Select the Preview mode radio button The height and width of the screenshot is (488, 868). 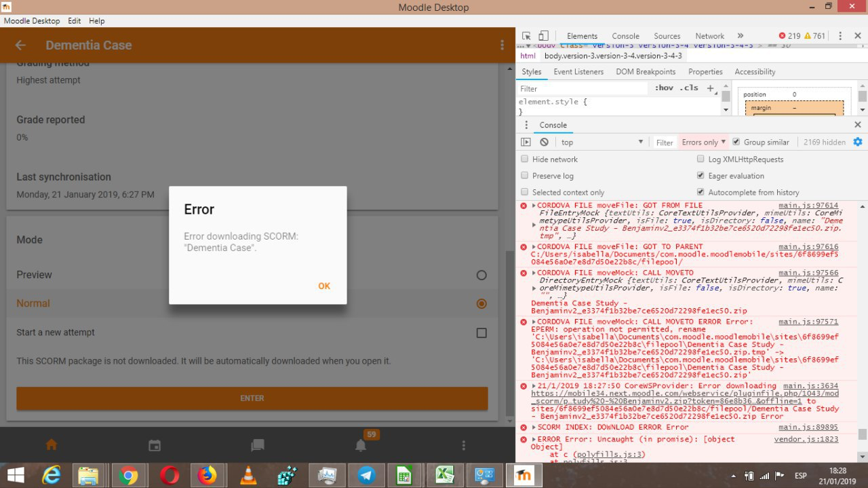coord(481,275)
